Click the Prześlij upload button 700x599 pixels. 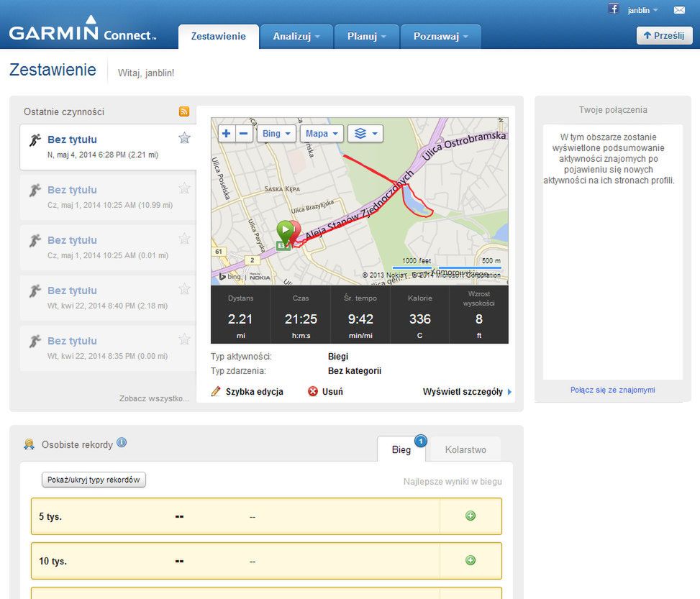coord(664,36)
